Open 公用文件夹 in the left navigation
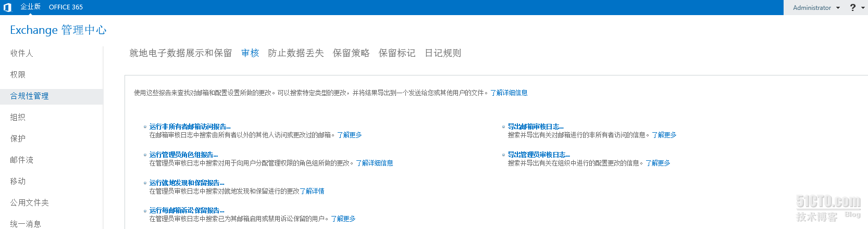Viewport: 868px width, 229px height. 29,202
